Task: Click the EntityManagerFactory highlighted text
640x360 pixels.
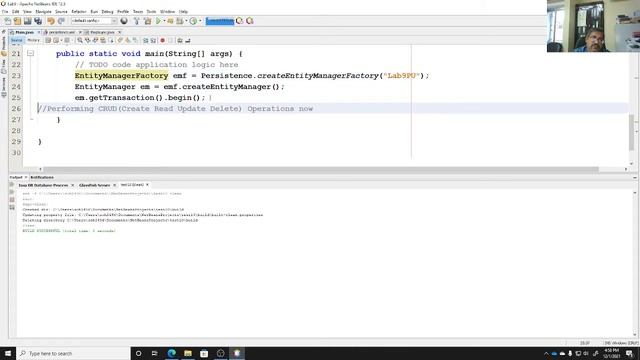Action: 121,76
